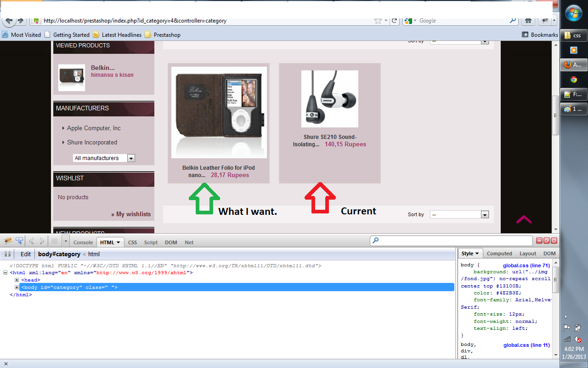Click the Firebug icon in the navigation bar

pyautogui.click(x=544, y=21)
